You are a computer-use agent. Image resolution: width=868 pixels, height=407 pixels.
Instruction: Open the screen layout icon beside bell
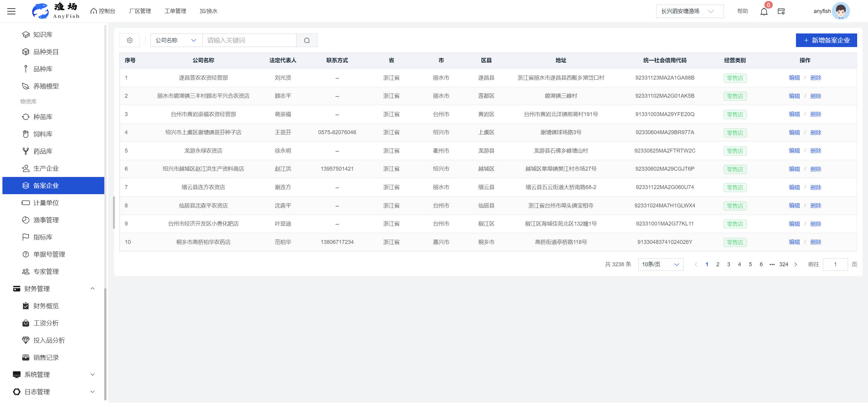click(x=781, y=11)
